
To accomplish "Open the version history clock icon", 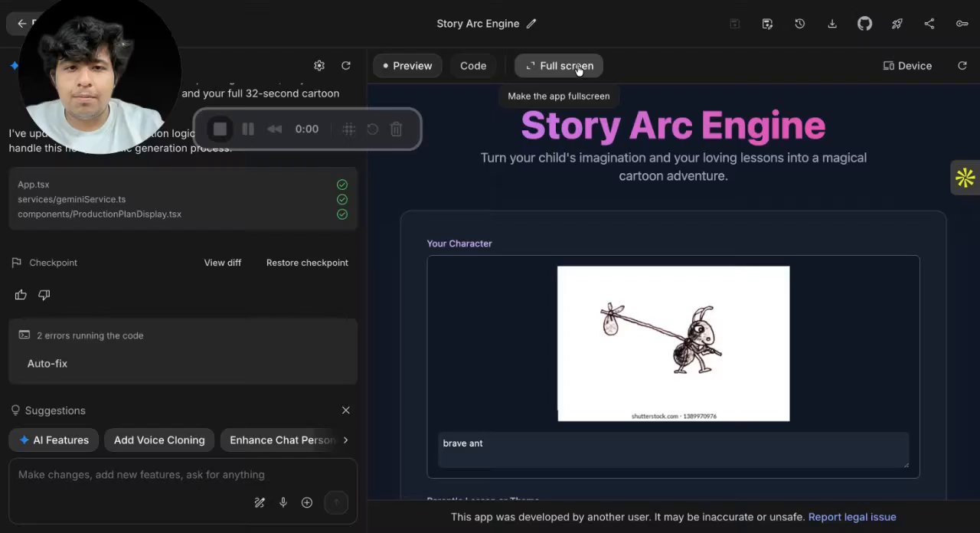I will pyautogui.click(x=799, y=24).
